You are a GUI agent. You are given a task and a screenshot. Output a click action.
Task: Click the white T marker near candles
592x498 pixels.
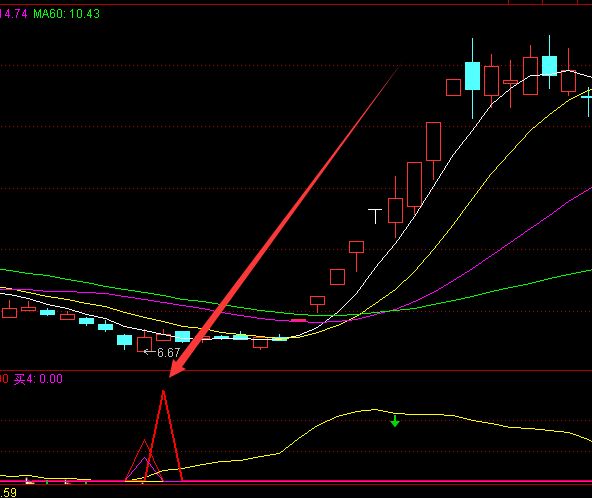[375, 216]
